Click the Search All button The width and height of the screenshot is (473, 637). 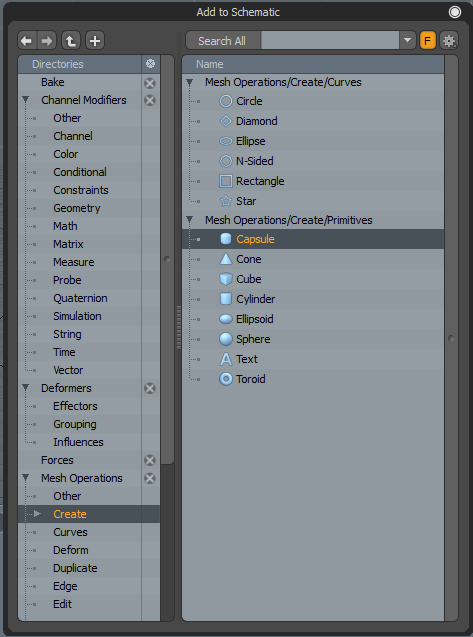pyautogui.click(x=223, y=41)
